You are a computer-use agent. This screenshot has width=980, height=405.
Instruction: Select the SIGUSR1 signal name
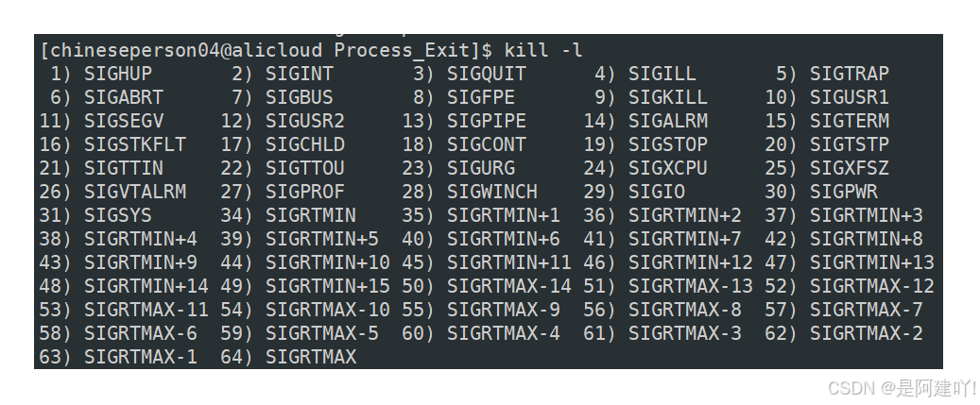click(850, 97)
